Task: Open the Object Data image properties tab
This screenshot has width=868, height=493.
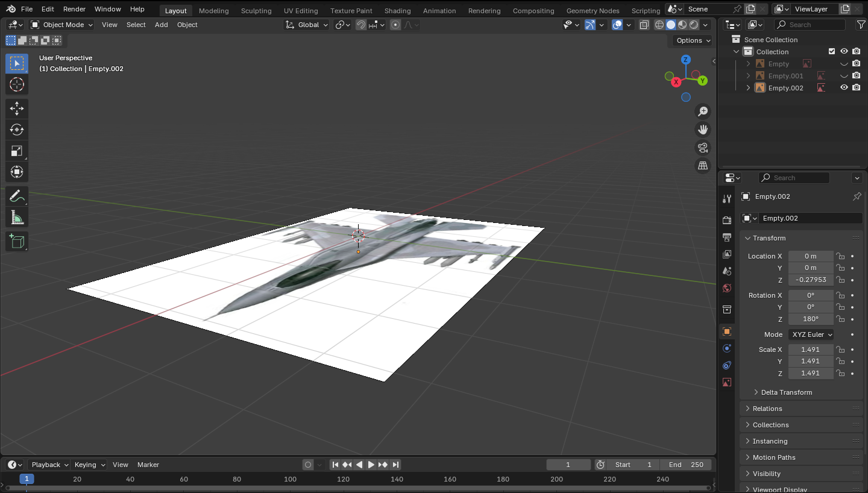Action: (727, 382)
